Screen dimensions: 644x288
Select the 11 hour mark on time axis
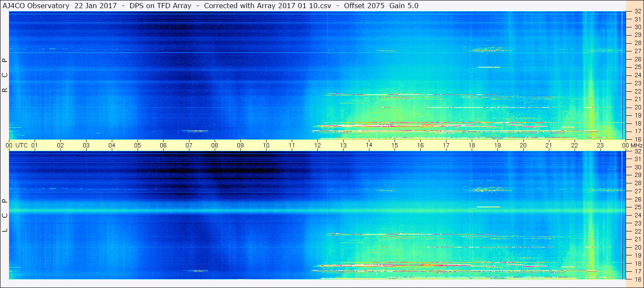coord(292,145)
